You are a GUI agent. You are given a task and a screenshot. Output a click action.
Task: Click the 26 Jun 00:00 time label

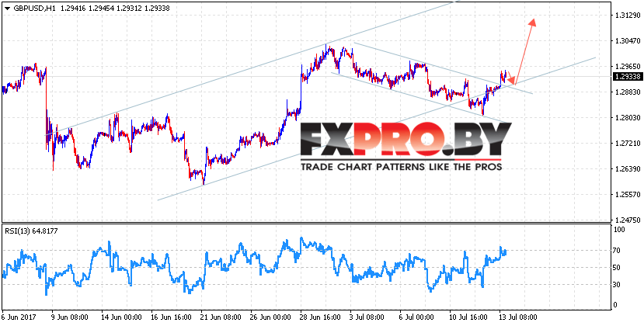pos(269,317)
